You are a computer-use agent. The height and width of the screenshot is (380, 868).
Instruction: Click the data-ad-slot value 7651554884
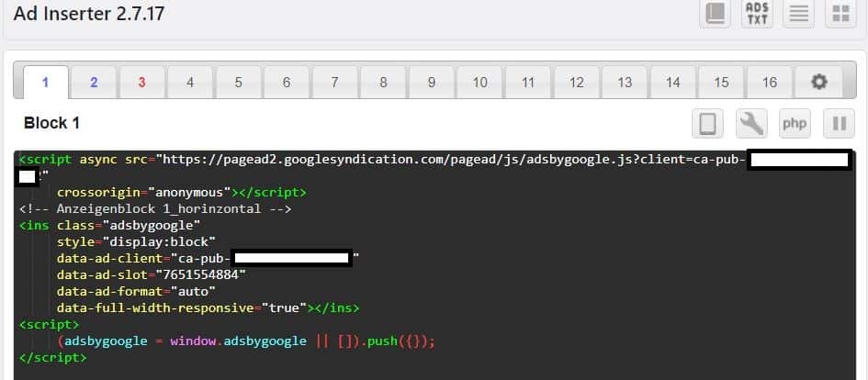pos(201,275)
